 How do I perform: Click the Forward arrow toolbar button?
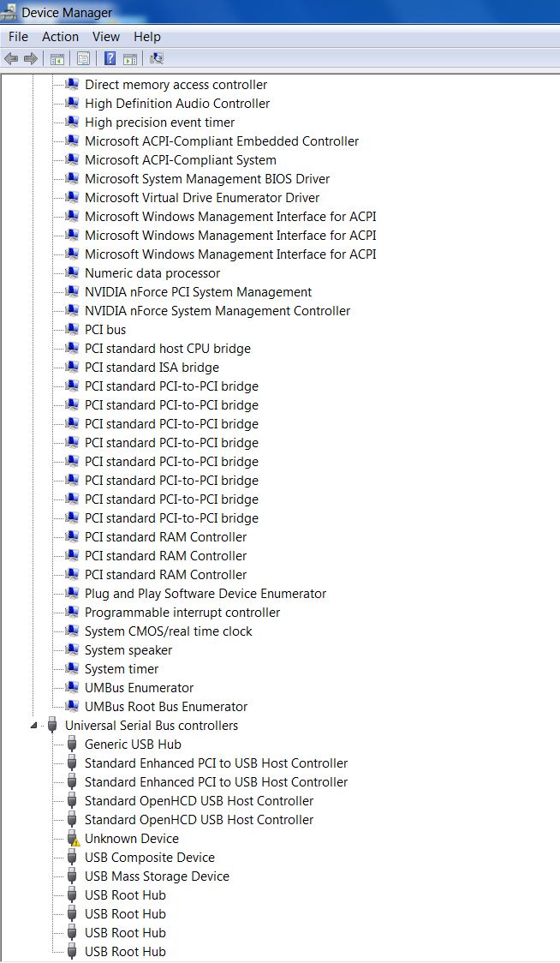pyautogui.click(x=30, y=58)
